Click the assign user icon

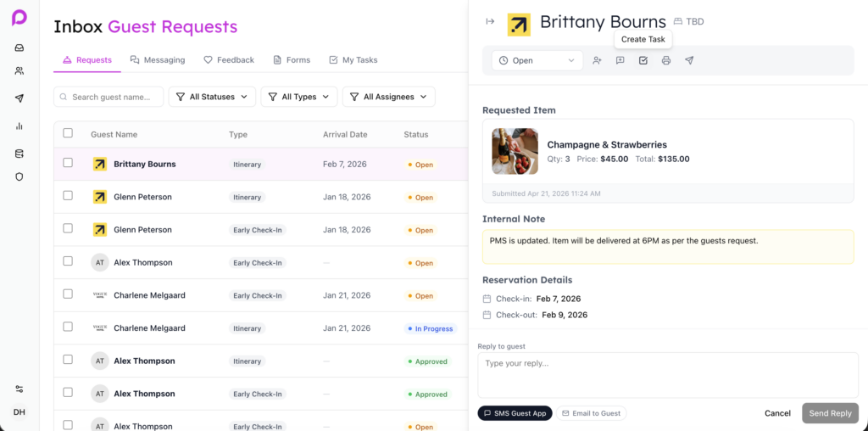597,60
